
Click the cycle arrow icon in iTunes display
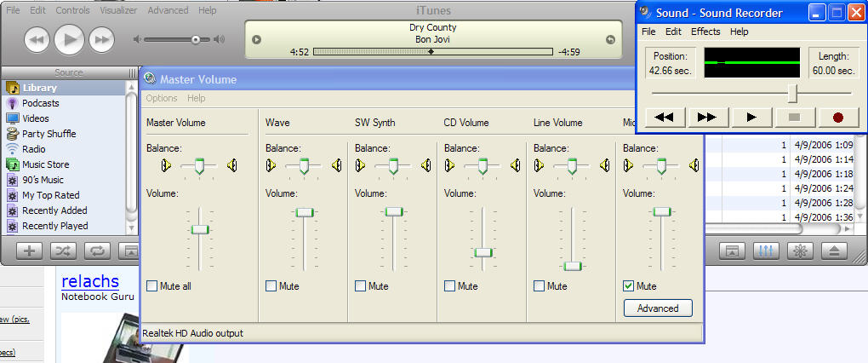[610, 39]
